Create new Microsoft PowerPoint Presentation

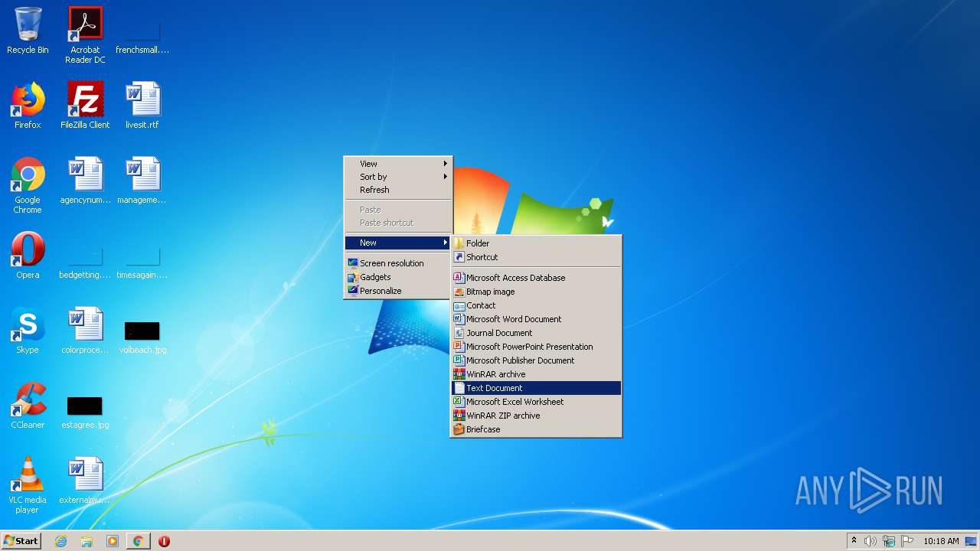(x=536, y=347)
